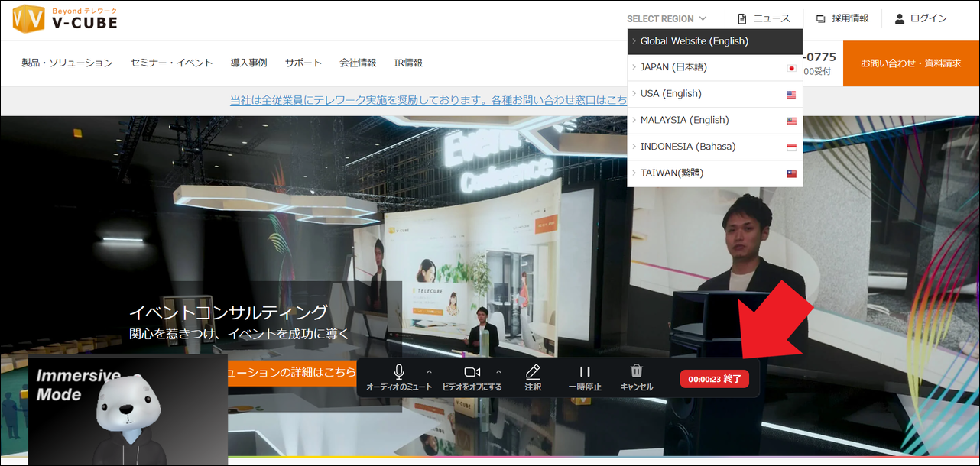Image resolution: width=980 pixels, height=466 pixels.
Task: Open 導入事例 menu
Action: [x=248, y=63]
